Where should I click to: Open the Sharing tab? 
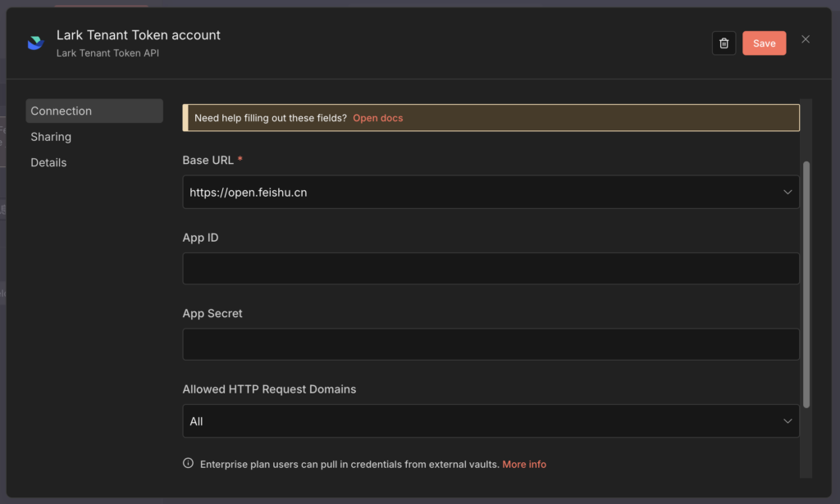(51, 137)
